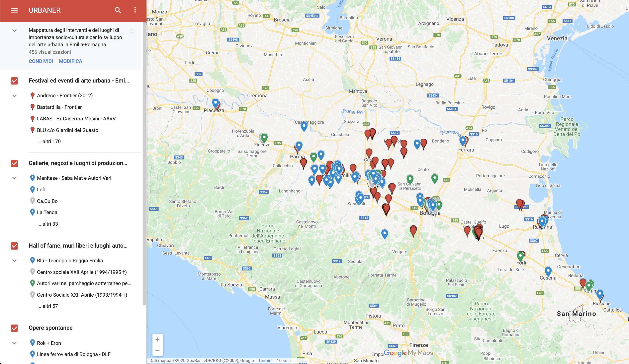Show the other 57 hall of fame items
Viewport: 629px width, 364px height.
click(x=47, y=306)
